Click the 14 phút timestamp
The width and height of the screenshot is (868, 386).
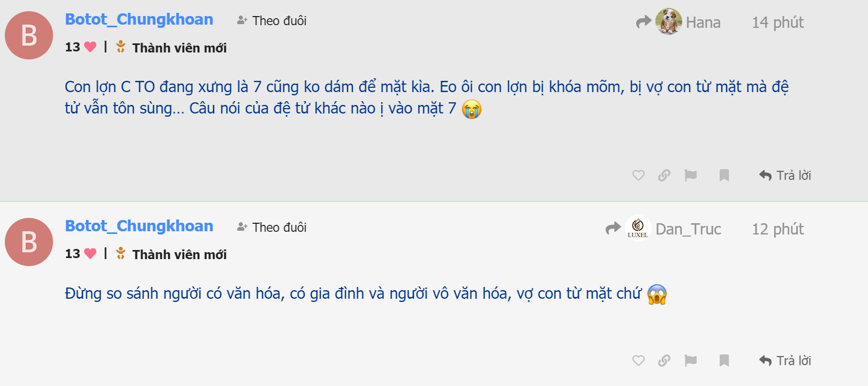778,22
